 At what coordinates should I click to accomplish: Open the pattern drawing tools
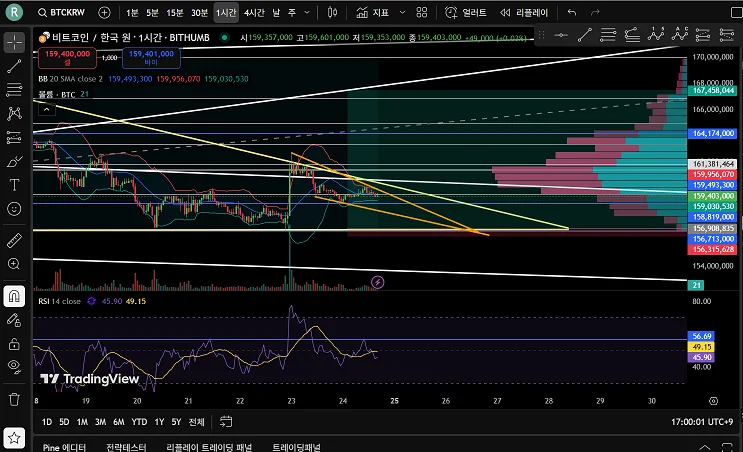click(x=14, y=113)
